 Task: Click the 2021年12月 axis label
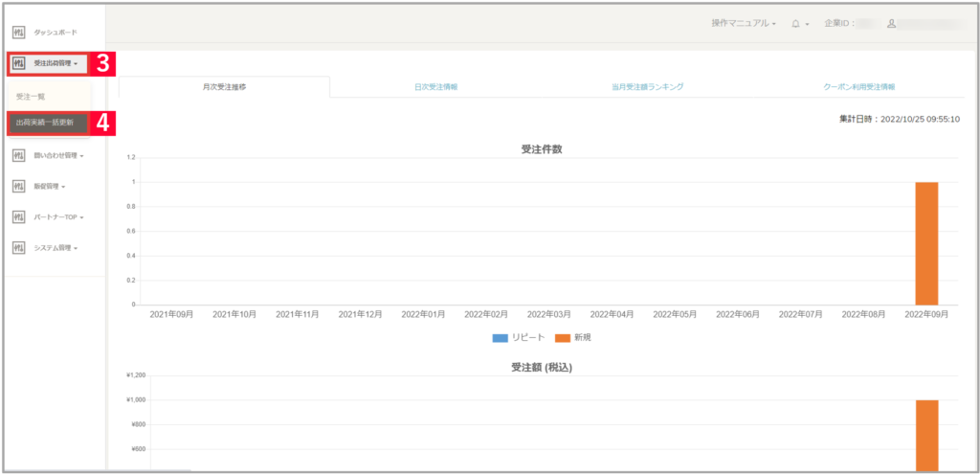(360, 315)
